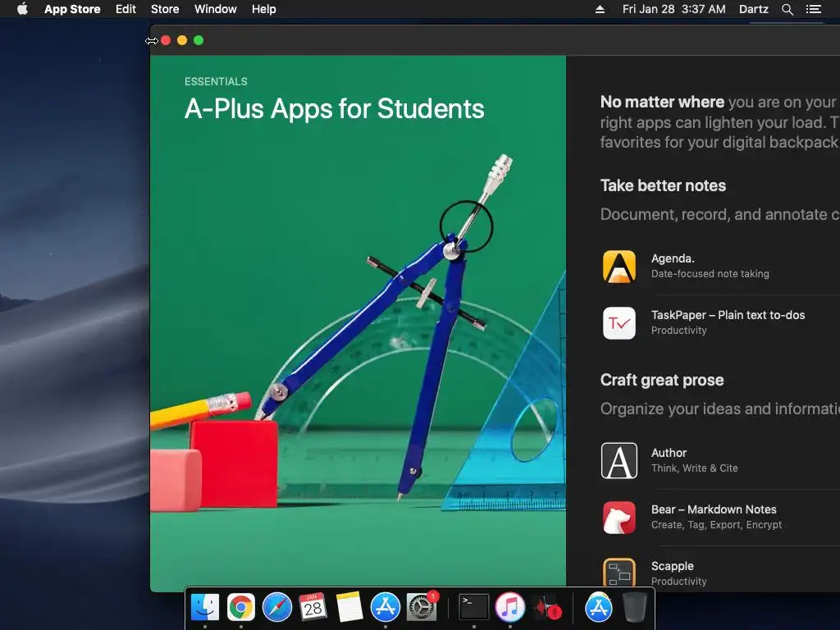Select the Author app title

click(669, 453)
